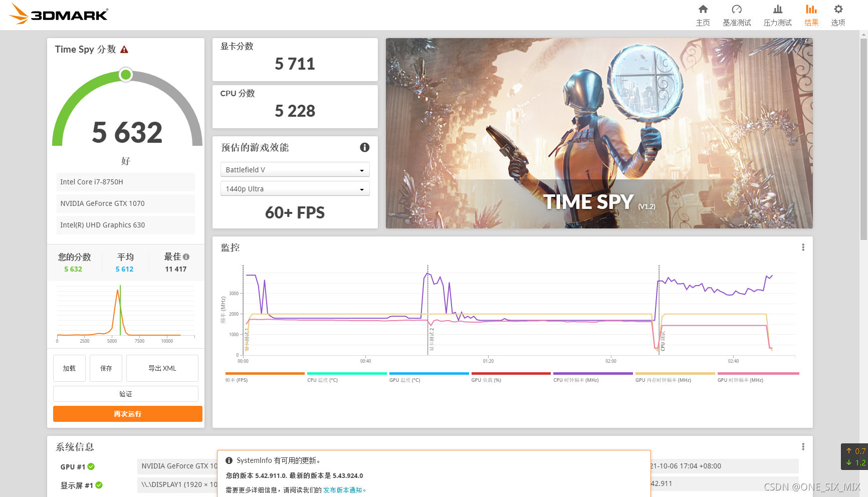Screen dimensions: 868x497
Task: Click the 验证 validate button
Action: click(126, 394)
